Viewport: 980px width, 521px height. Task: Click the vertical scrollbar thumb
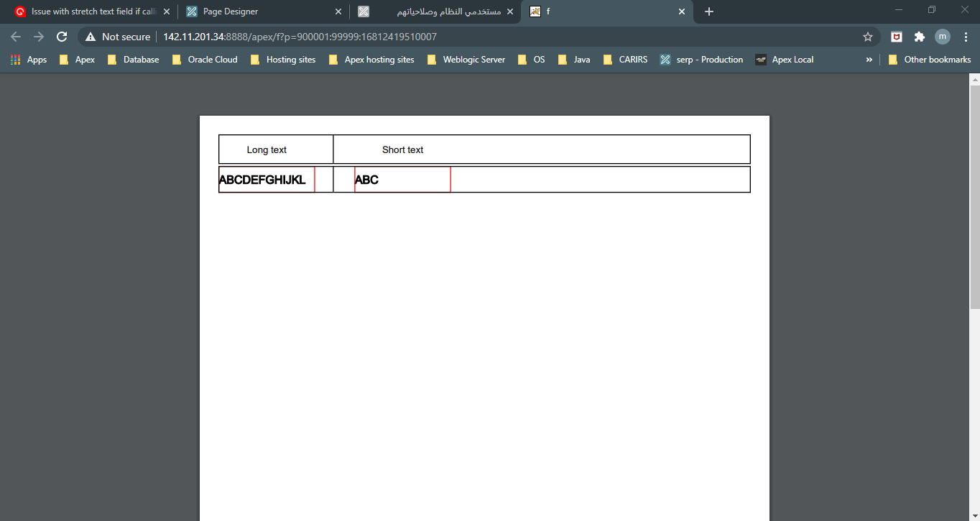[974, 197]
